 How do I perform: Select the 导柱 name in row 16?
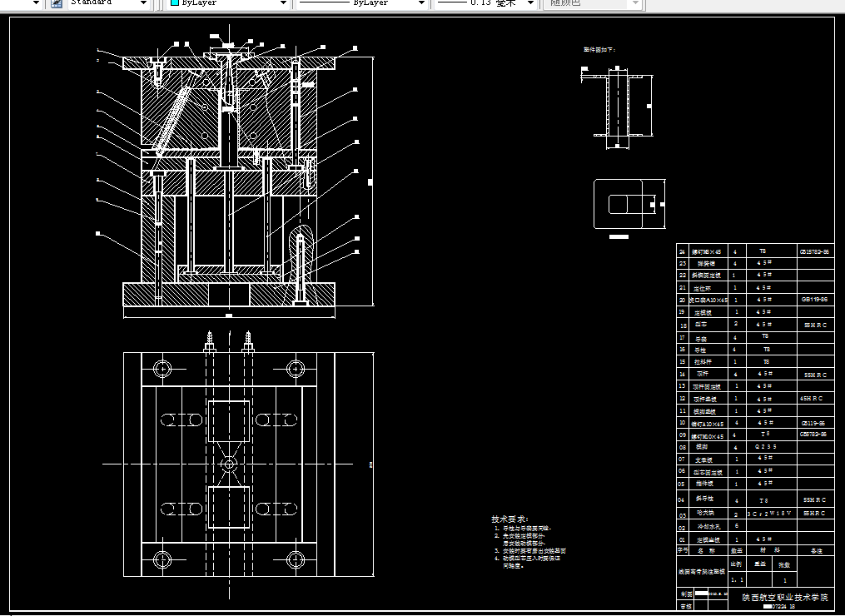coord(700,350)
